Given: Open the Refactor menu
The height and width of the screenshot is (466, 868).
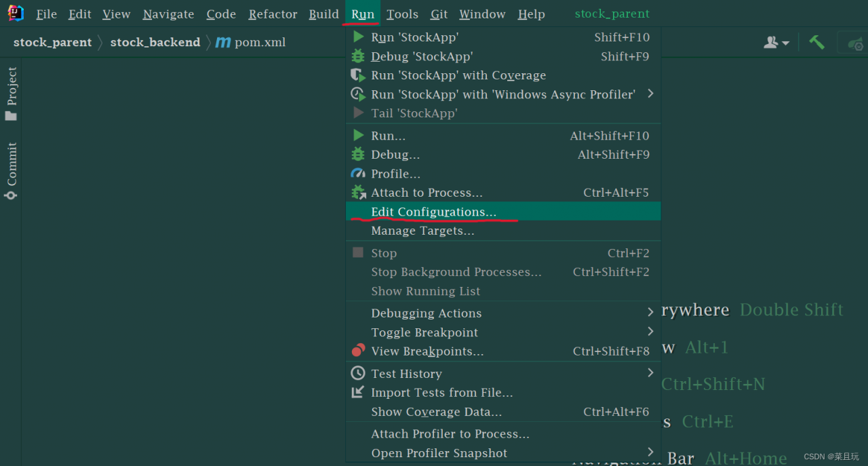Looking at the screenshot, I should [273, 14].
